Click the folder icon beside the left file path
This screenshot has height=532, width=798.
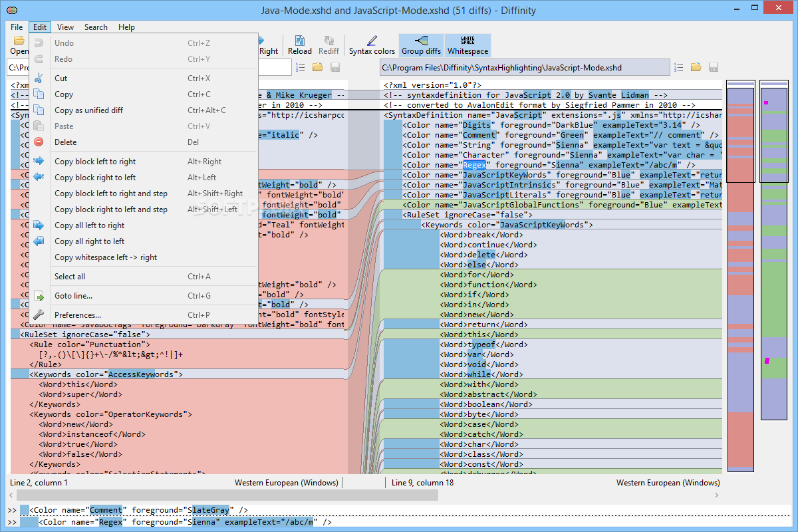(x=318, y=67)
